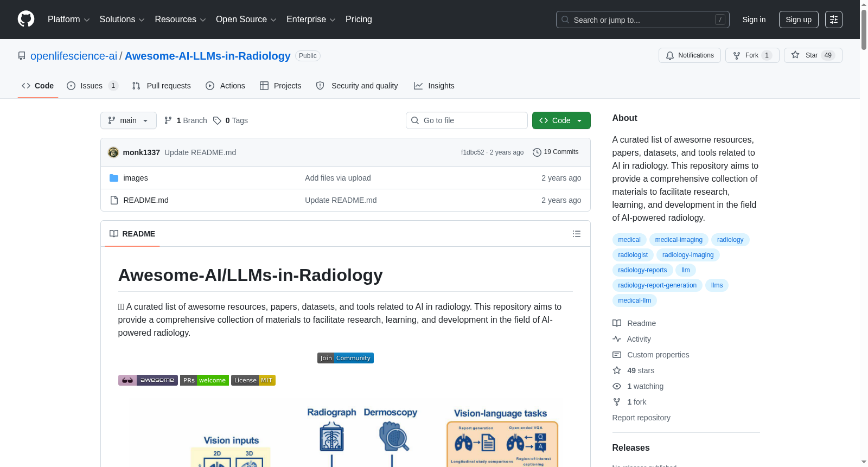Click the tag icon next to 0 Tags
Image resolution: width=868 pixels, height=467 pixels.
[217, 120]
